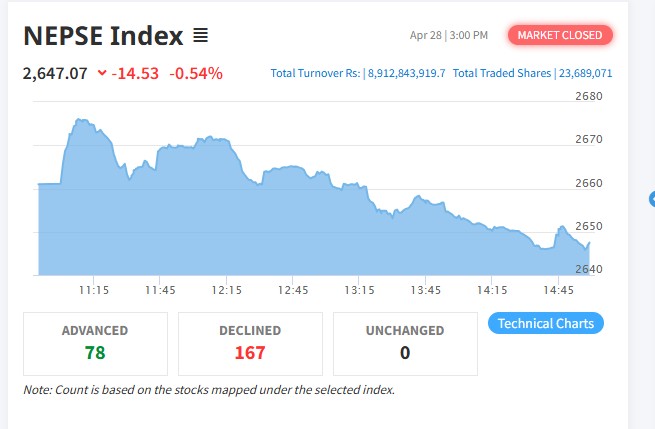Click the red down-arrow change indicator
Viewport: 655px width, 429px height.
click(x=102, y=73)
